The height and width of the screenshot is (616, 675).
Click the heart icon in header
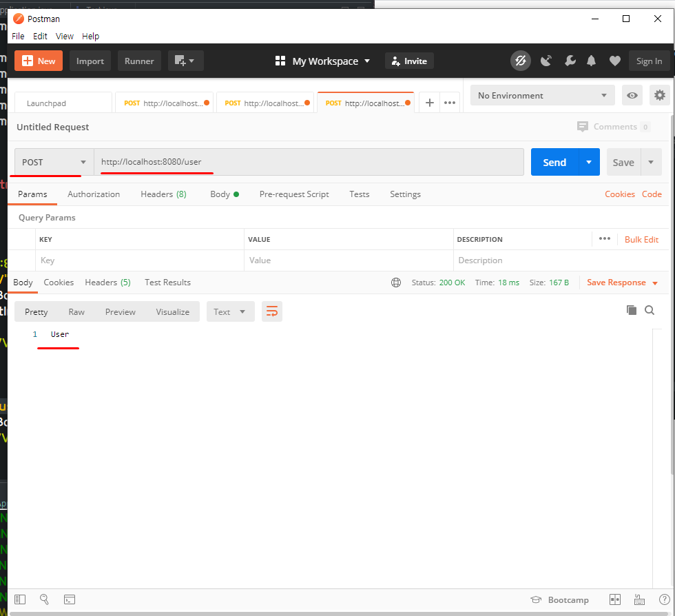click(x=614, y=61)
